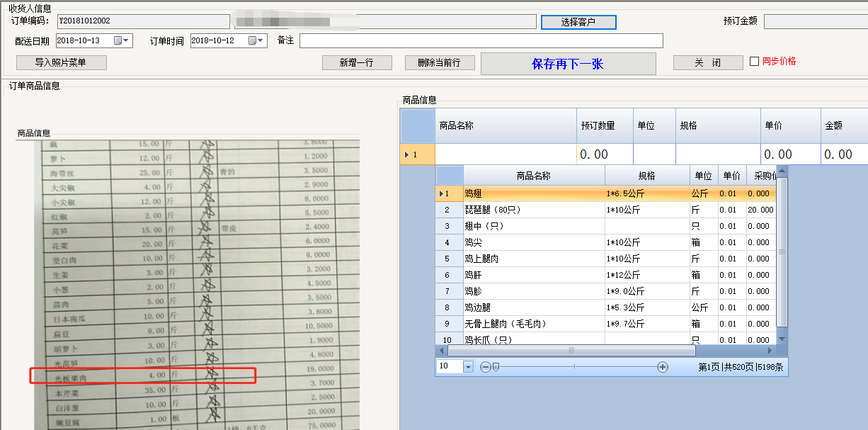Click the 单价 cell showing 0.00 in order row
868x430 pixels.
pos(791,154)
